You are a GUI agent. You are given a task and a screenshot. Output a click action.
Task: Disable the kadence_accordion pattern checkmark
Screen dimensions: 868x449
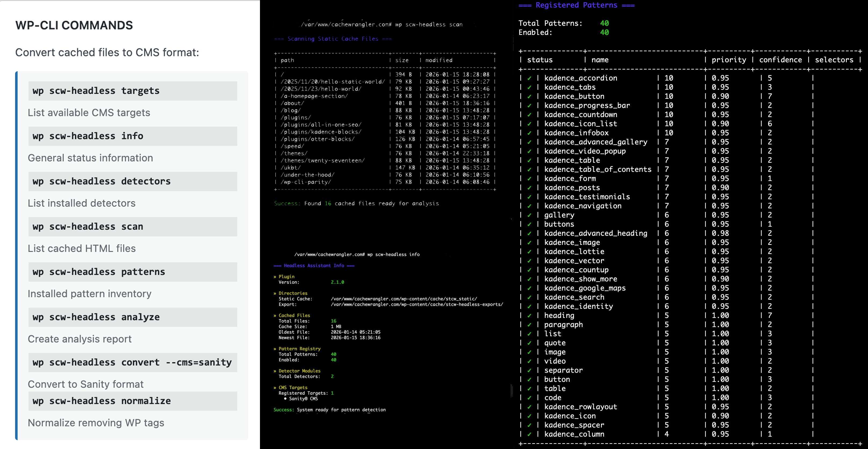[530, 78]
